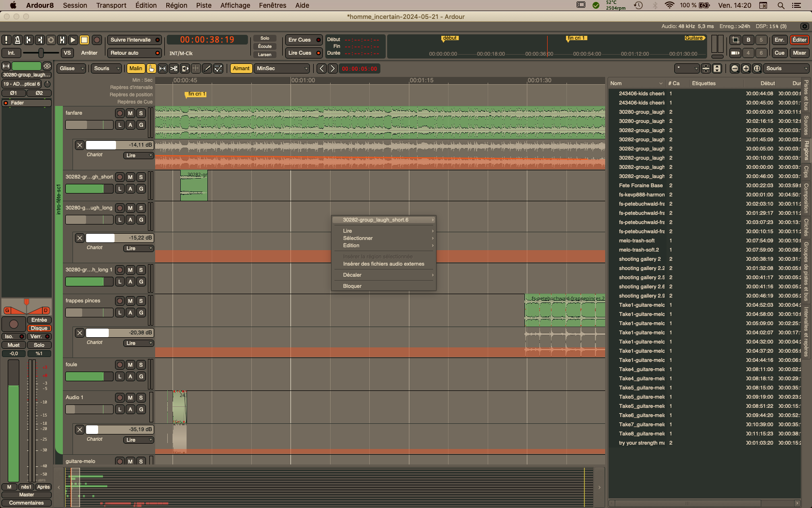Screen dimensions: 812x508
Task: Select the Draw pencil tool
Action: click(x=207, y=69)
